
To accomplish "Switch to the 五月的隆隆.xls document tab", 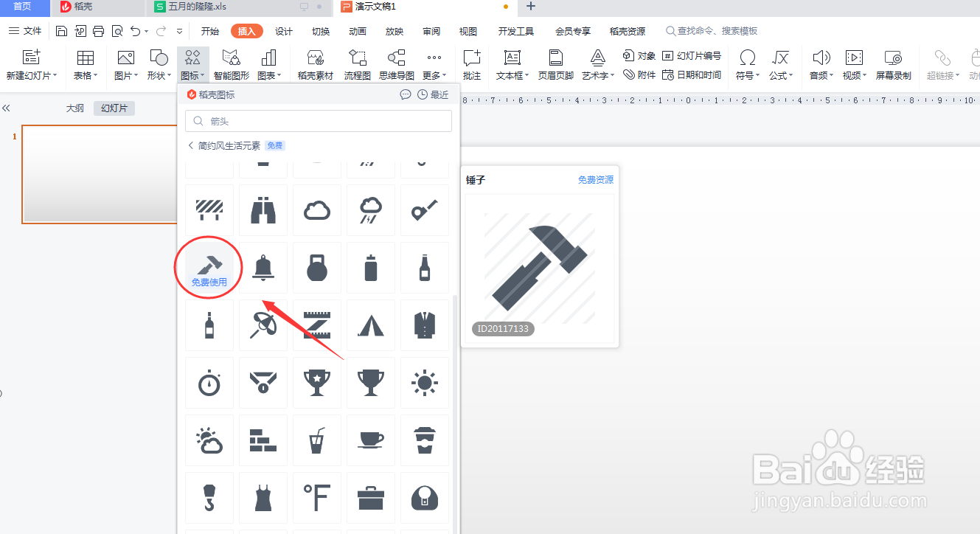I will (x=240, y=7).
